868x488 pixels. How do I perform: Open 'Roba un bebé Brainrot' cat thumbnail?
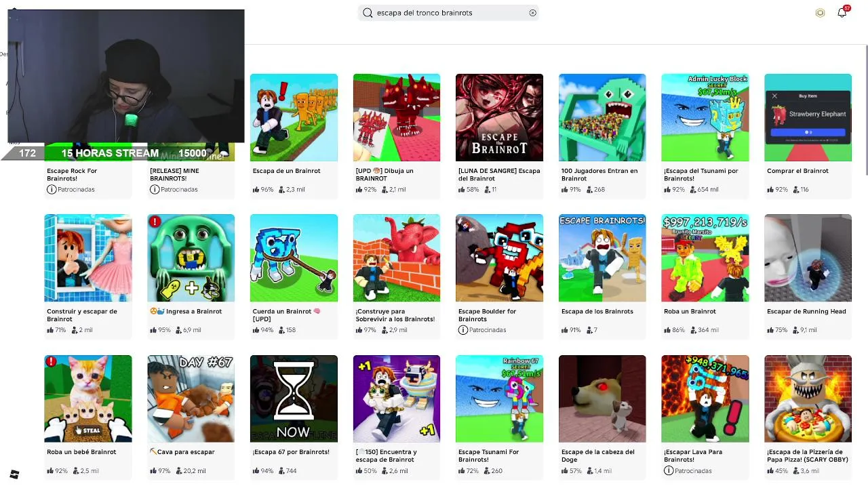[88, 399]
